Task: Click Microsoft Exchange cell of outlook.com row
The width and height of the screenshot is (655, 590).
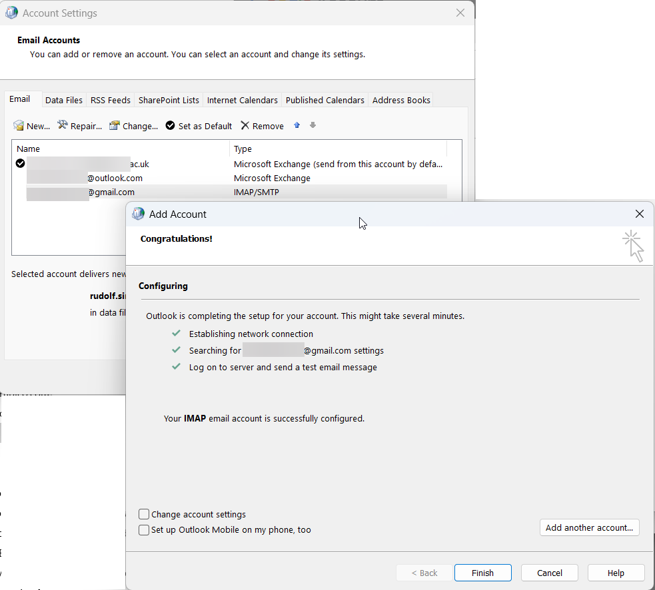Action: click(272, 178)
